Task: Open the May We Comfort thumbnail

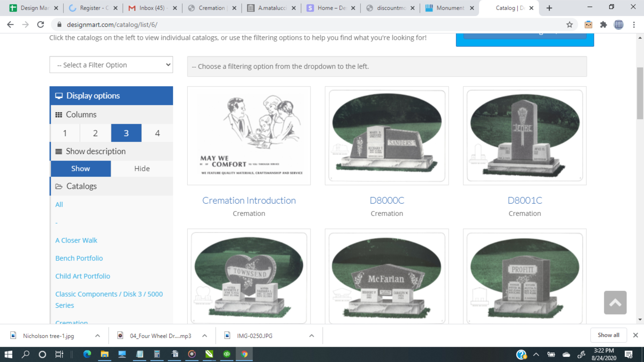Action: point(249,136)
